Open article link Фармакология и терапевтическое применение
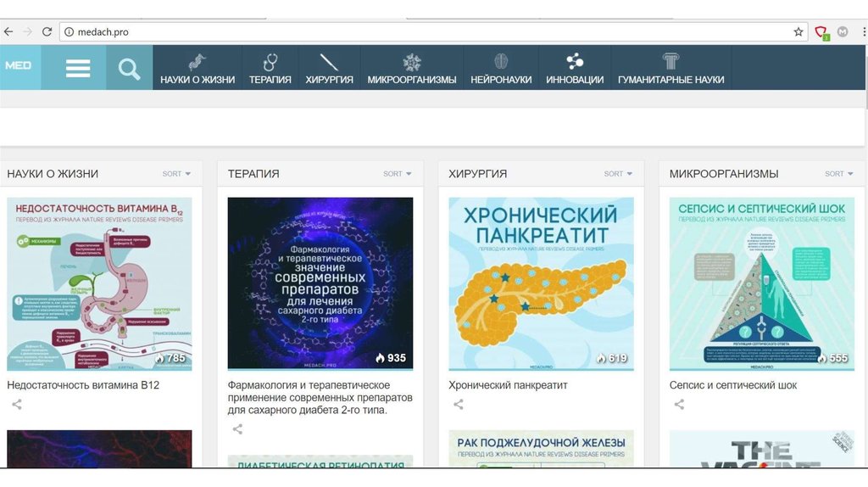The width and height of the screenshot is (868, 487). point(320,397)
